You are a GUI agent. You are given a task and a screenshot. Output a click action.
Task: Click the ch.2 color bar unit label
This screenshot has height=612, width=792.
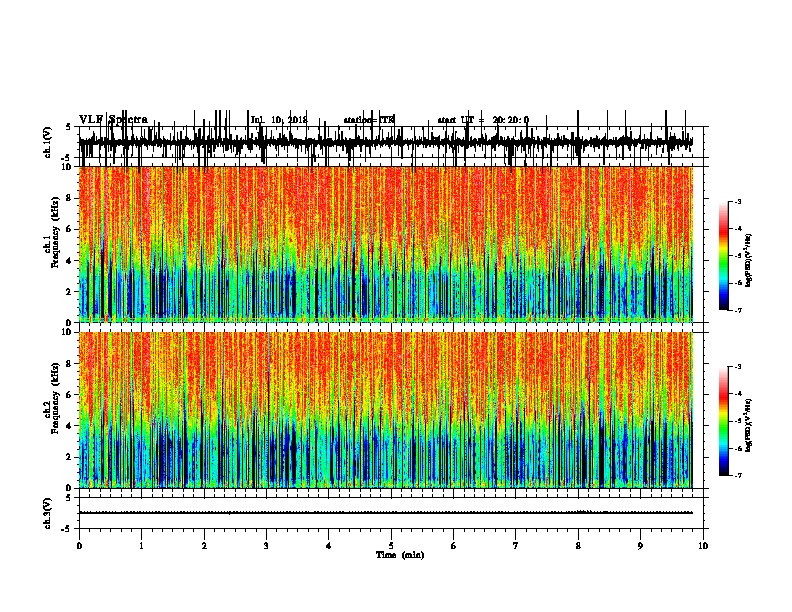pyautogui.click(x=749, y=426)
